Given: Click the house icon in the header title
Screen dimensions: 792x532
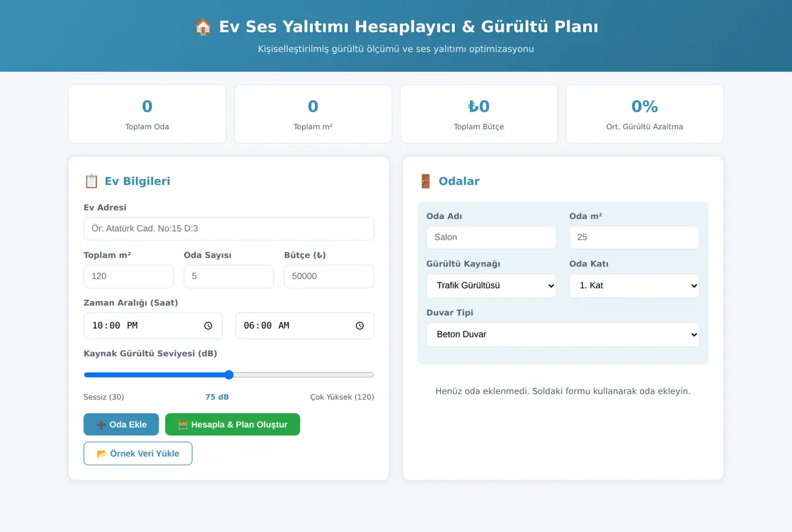Looking at the screenshot, I should click(x=203, y=27).
